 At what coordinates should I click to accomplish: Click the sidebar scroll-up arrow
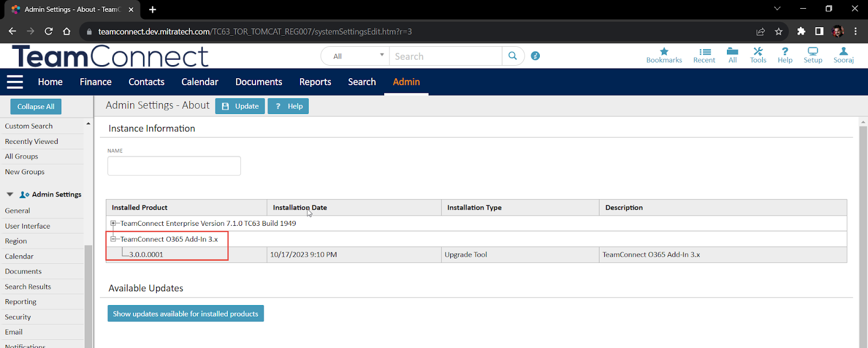coord(88,124)
